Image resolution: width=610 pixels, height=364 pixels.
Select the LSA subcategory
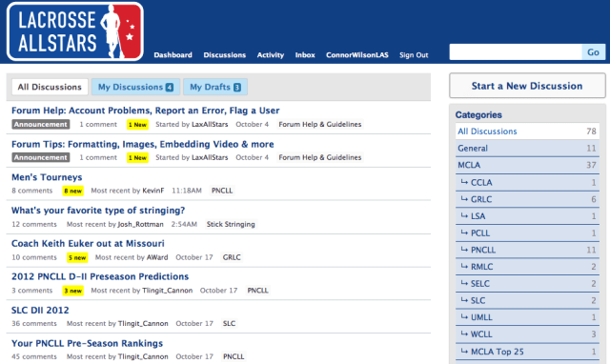[x=527, y=216]
